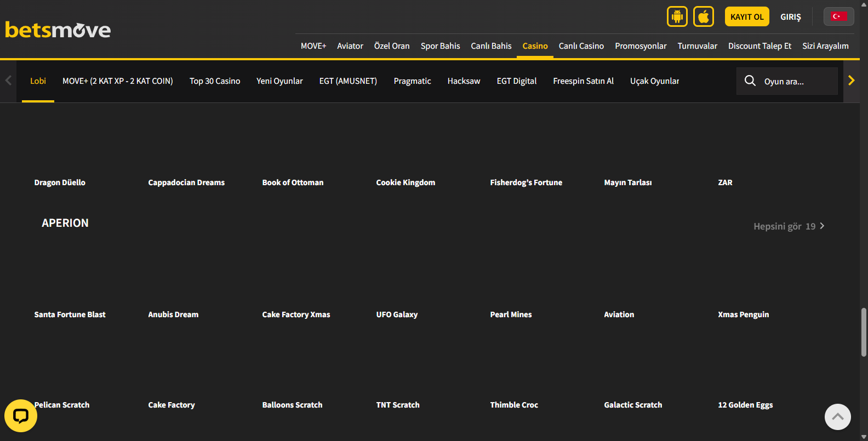The height and width of the screenshot is (441, 868).
Task: Switch to Top 30 Casino tab
Action: tap(215, 81)
